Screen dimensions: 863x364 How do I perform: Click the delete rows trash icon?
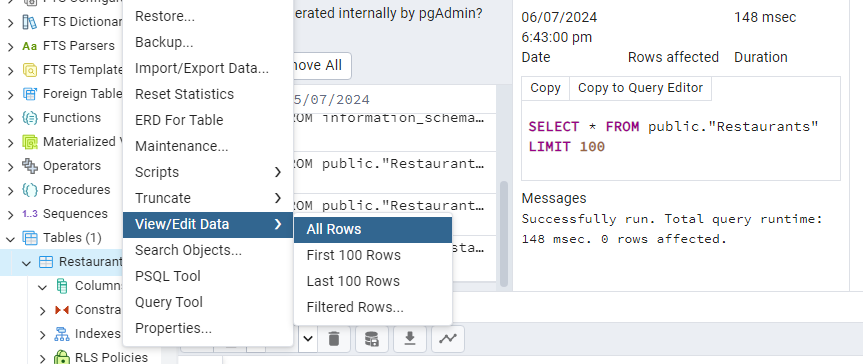tap(334, 338)
